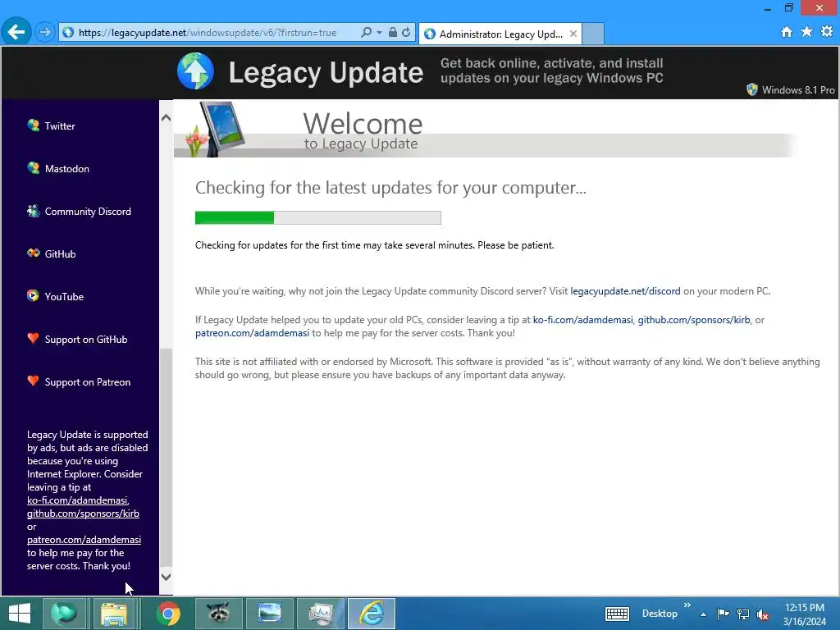
Task: Go to the Home page icon
Action: pos(787,32)
